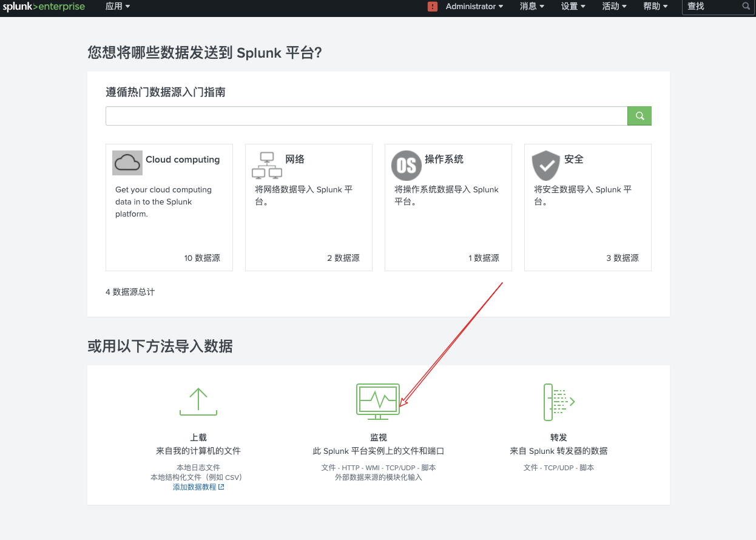Open the 网络 card title
This screenshot has width=756, height=540.
(295, 160)
